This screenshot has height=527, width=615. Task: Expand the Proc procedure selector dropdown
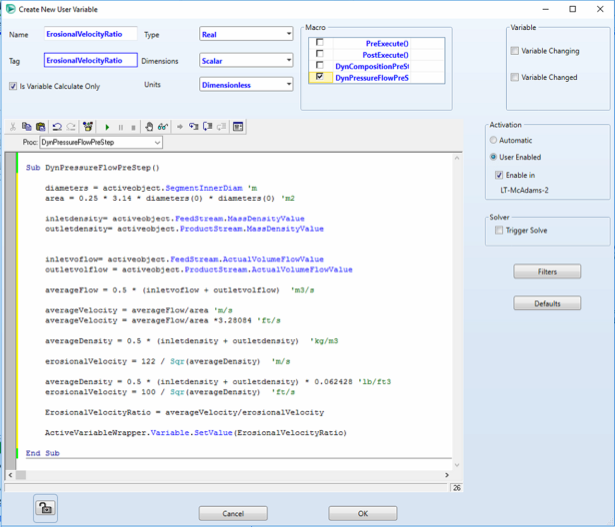click(x=157, y=142)
